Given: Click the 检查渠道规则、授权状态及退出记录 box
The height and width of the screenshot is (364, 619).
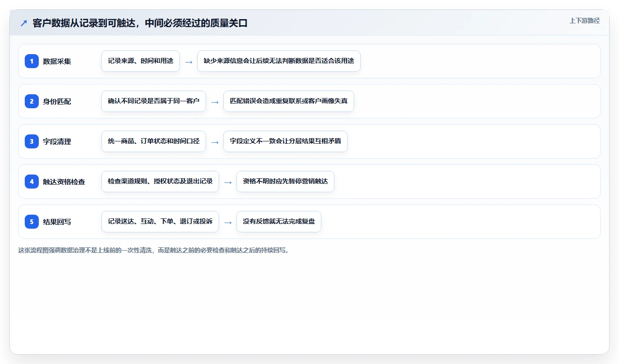Looking at the screenshot, I should (x=160, y=182).
